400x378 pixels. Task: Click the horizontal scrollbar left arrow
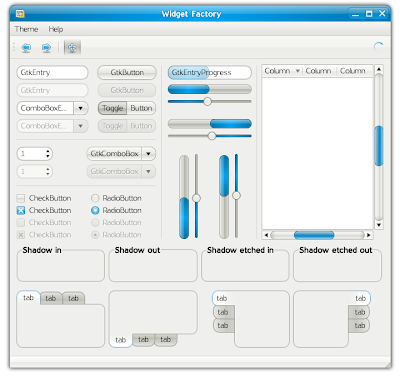266,235
